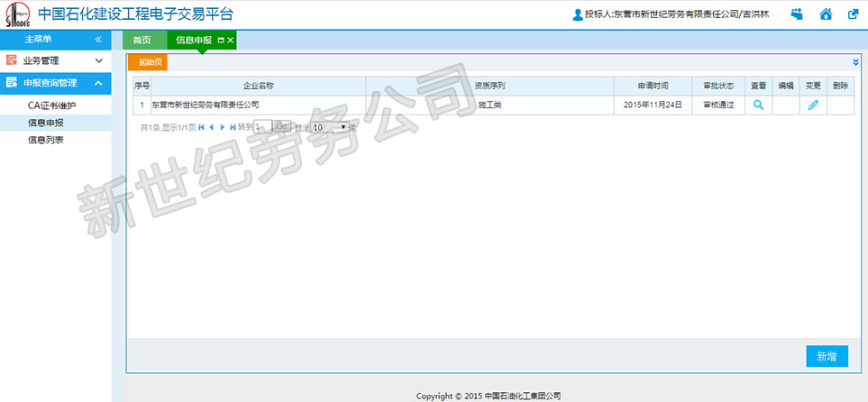
Task: Click the 业务管理 menu icon
Action: pyautogui.click(x=12, y=60)
